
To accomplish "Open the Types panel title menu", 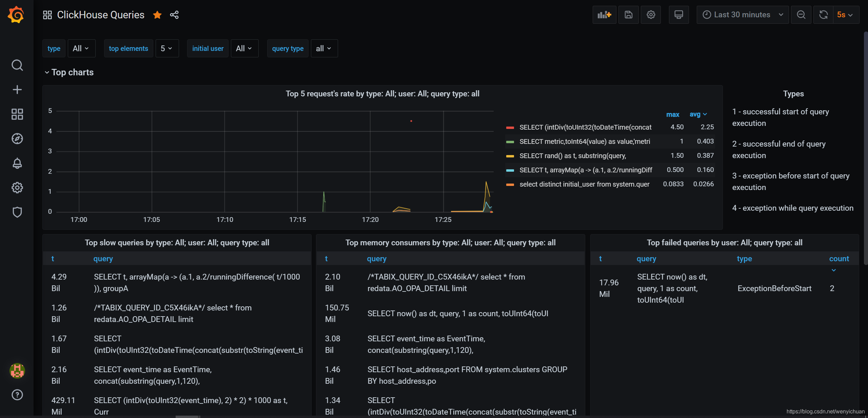I will coord(793,94).
